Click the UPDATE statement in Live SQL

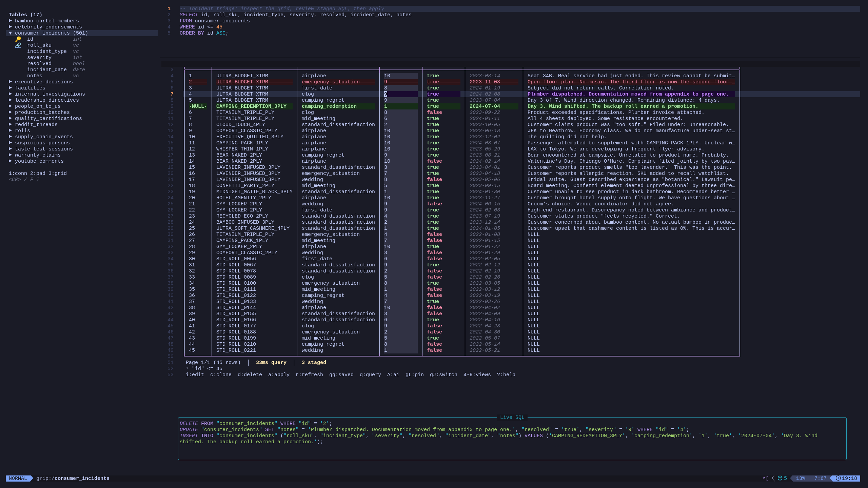(x=434, y=430)
